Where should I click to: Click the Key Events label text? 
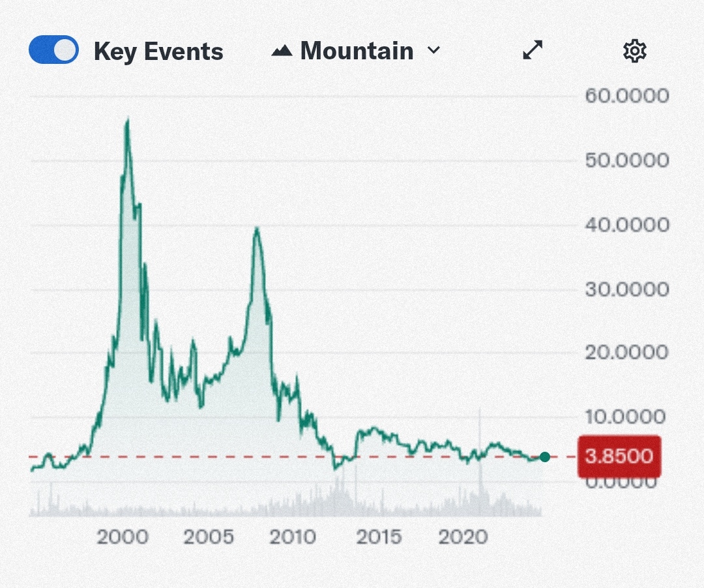[x=158, y=51]
